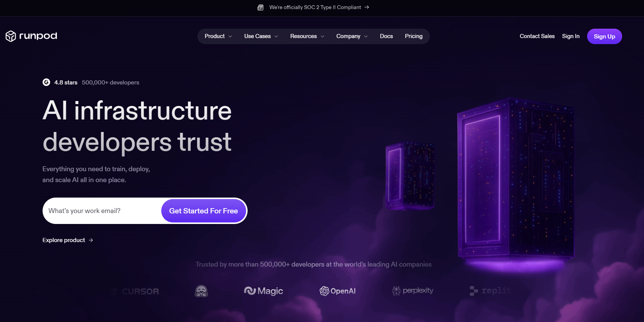Click the Runpod cube logo icon

pyautogui.click(x=11, y=36)
